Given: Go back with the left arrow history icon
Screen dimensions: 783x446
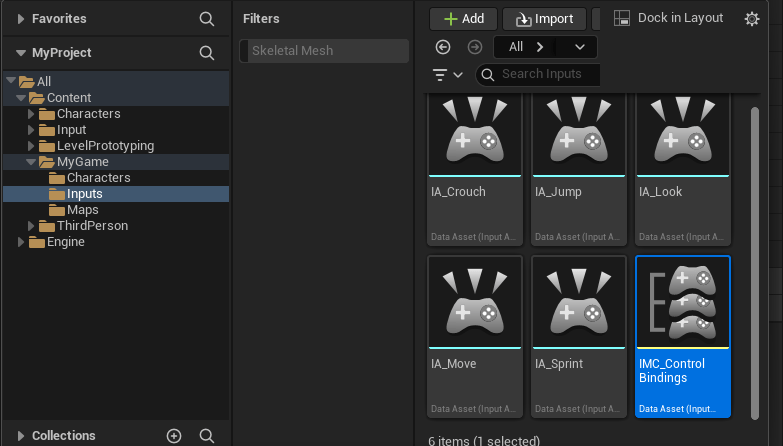Looking at the screenshot, I should [444, 47].
